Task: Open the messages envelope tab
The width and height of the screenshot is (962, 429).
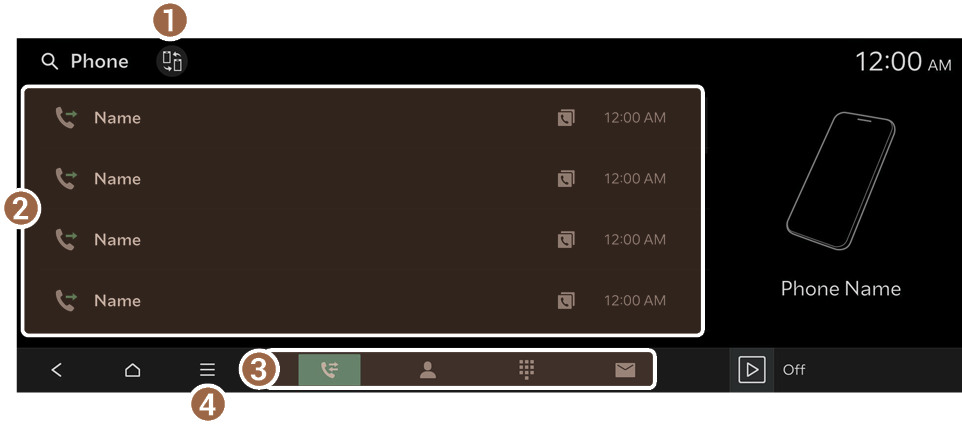Action: 625,369
